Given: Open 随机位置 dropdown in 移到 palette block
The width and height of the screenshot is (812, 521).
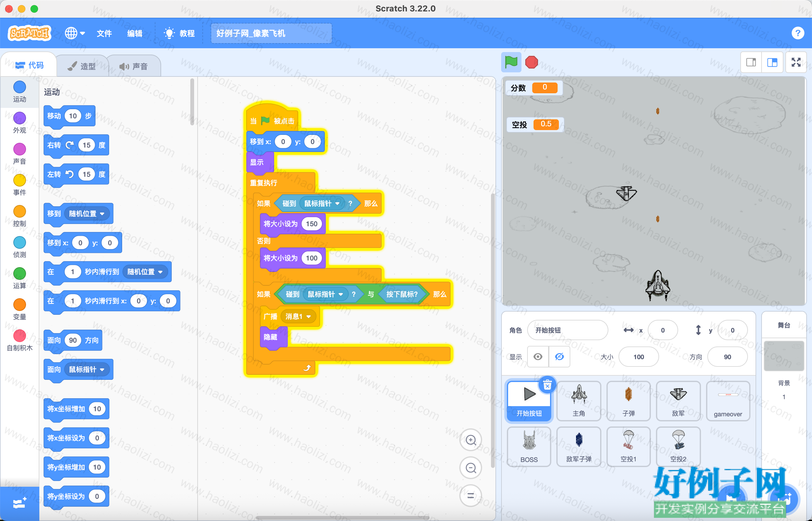Looking at the screenshot, I should click(x=87, y=214).
